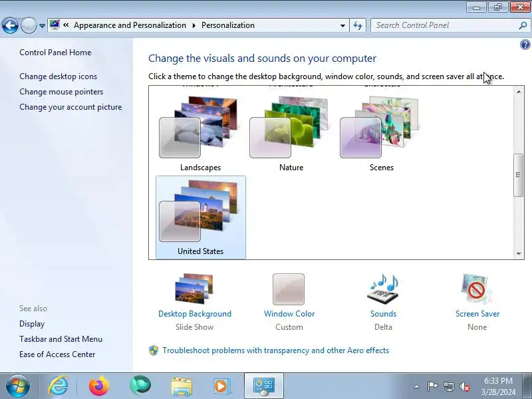532x399 pixels.
Task: Click the Delta sound scheme text
Action: coord(384,327)
